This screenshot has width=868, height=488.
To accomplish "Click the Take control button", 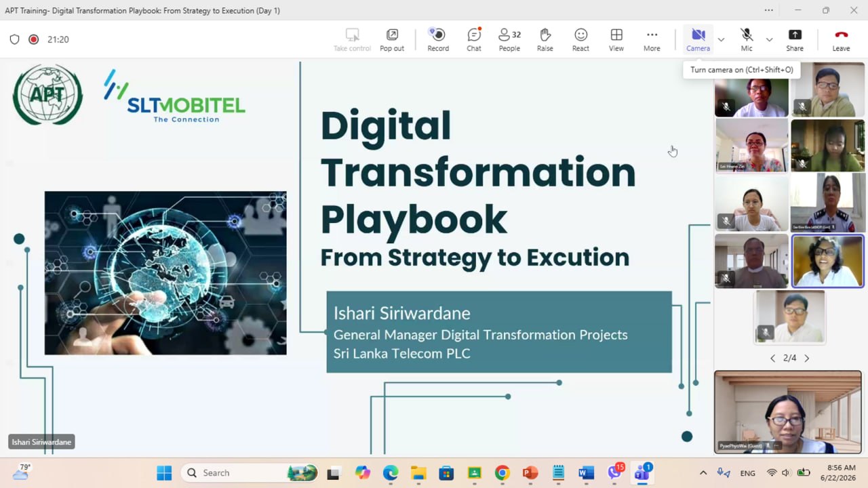I will 352,39.
